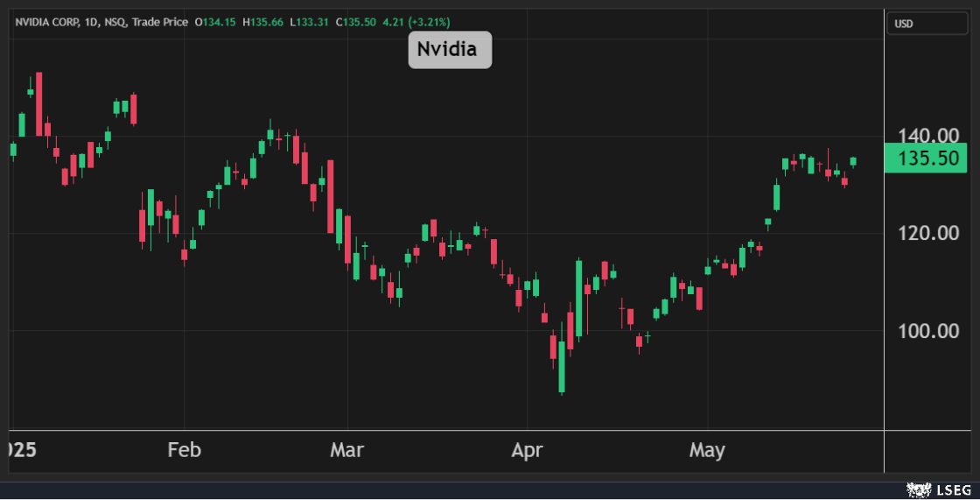Click the 135.50 current price tag

926,158
